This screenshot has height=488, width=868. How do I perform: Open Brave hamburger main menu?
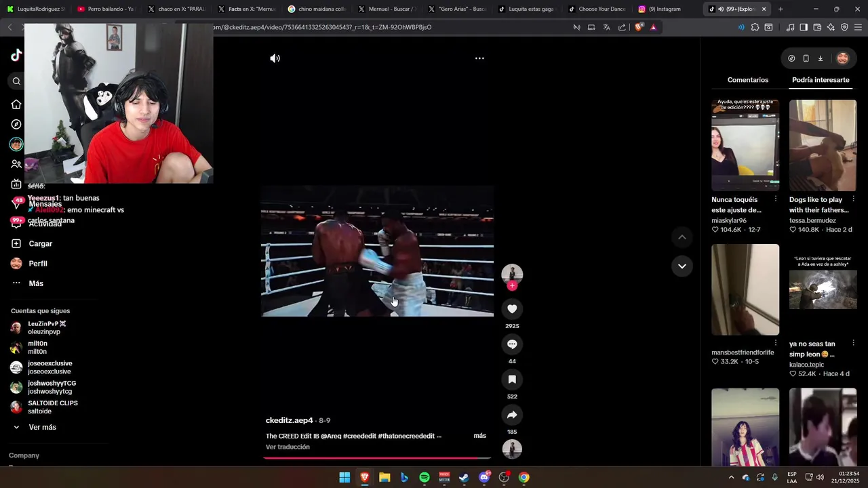pyautogui.click(x=859, y=27)
